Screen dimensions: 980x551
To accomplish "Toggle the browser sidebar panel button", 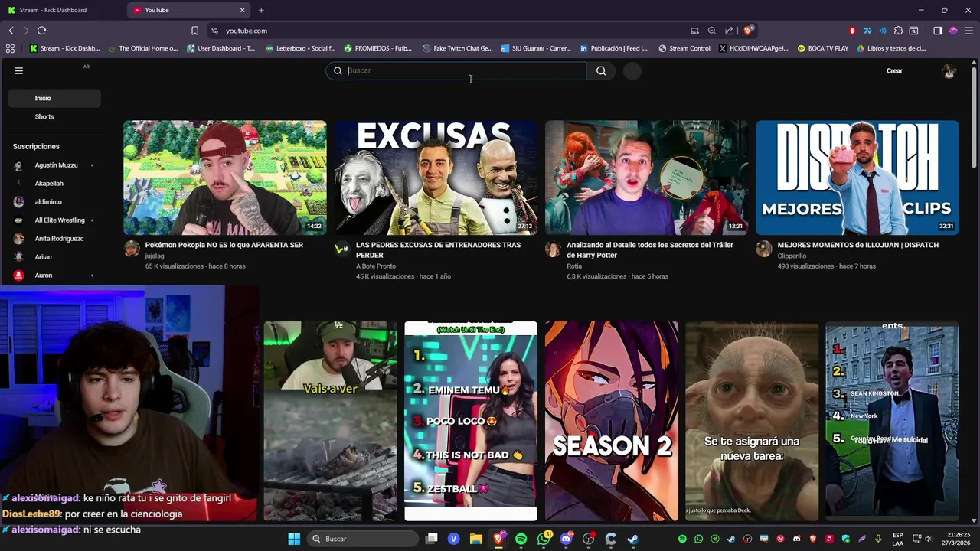I will 938,31.
